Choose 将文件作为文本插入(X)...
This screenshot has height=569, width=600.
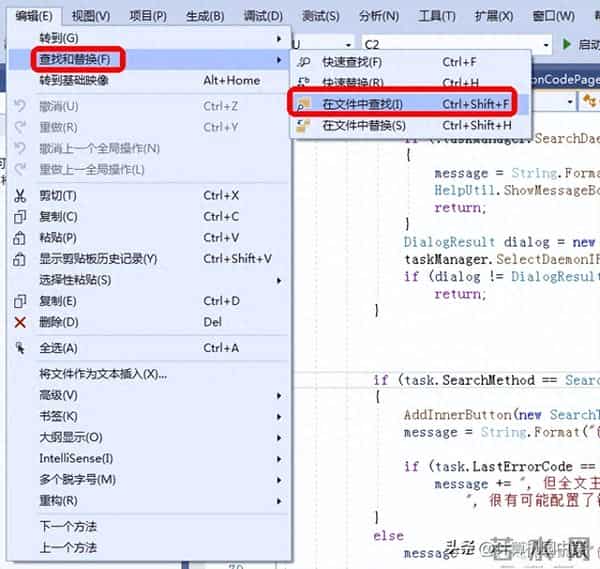point(149,374)
